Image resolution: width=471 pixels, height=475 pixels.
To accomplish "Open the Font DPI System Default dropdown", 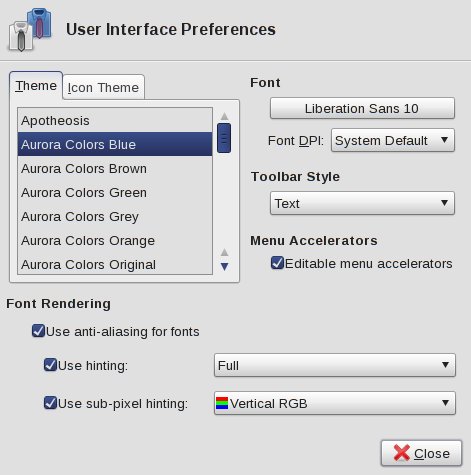I will (393, 140).
